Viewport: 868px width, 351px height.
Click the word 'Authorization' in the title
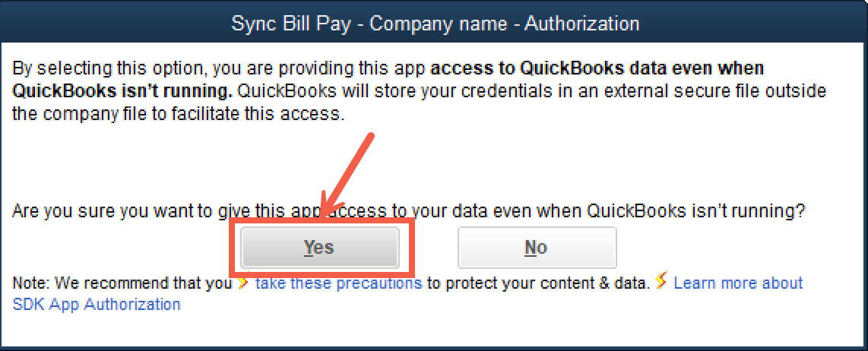[581, 24]
